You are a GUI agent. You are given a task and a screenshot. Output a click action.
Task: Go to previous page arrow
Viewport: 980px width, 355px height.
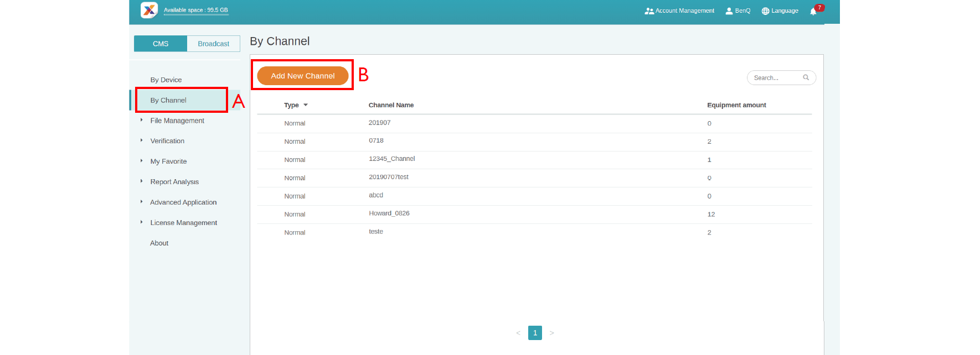click(x=518, y=333)
